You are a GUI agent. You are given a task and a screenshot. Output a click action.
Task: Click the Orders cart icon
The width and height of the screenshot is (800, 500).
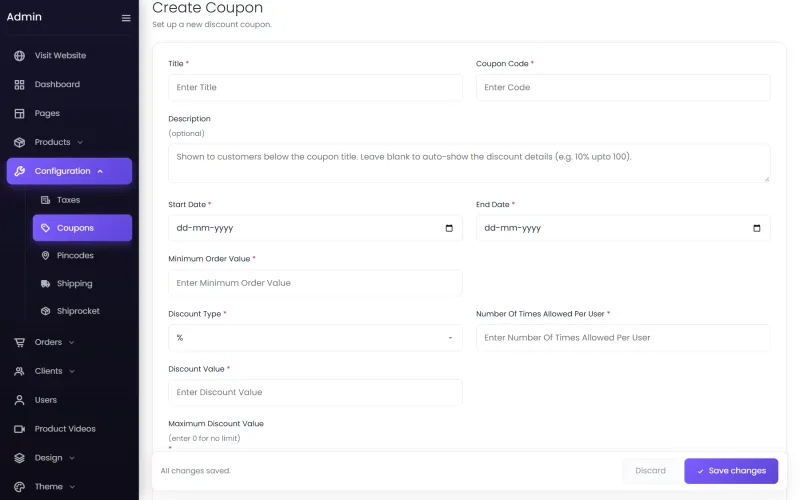tap(19, 342)
